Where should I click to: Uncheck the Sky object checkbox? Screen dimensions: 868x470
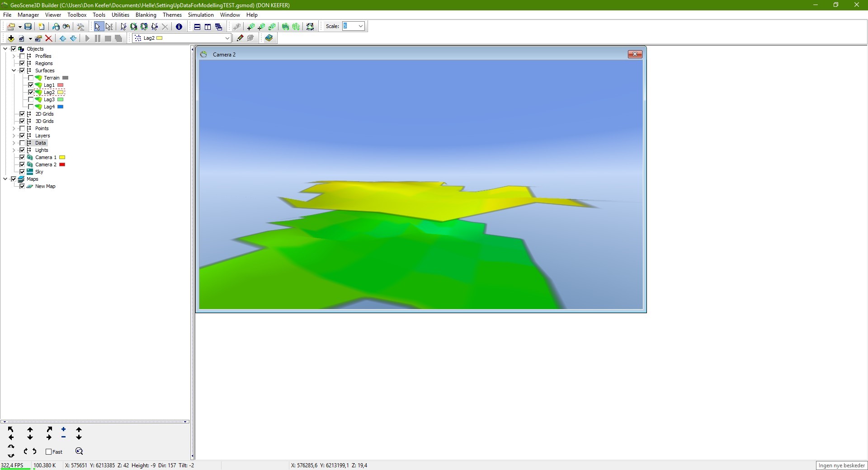[x=22, y=172]
